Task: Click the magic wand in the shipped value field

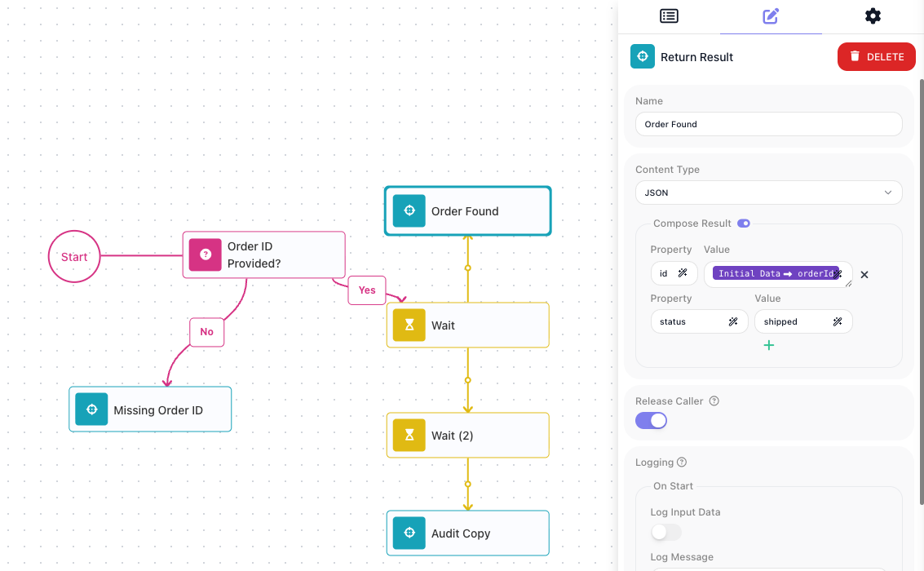Action: pos(838,321)
